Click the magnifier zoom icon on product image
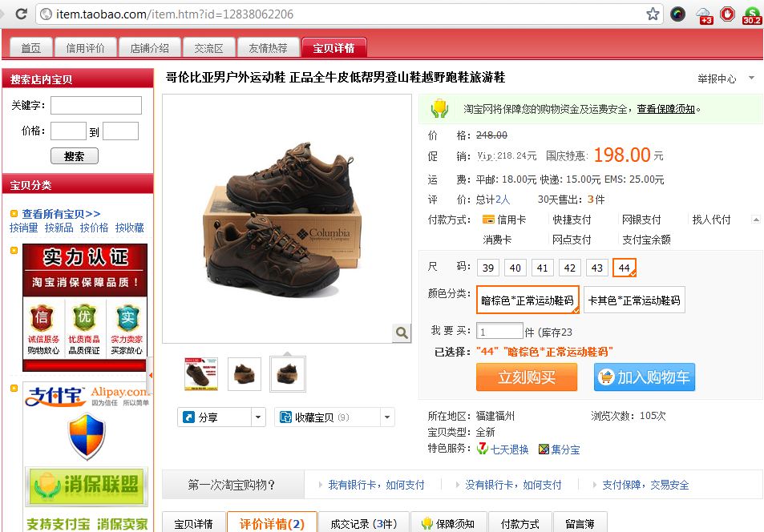Screen dimensions: 764x532 402,332
